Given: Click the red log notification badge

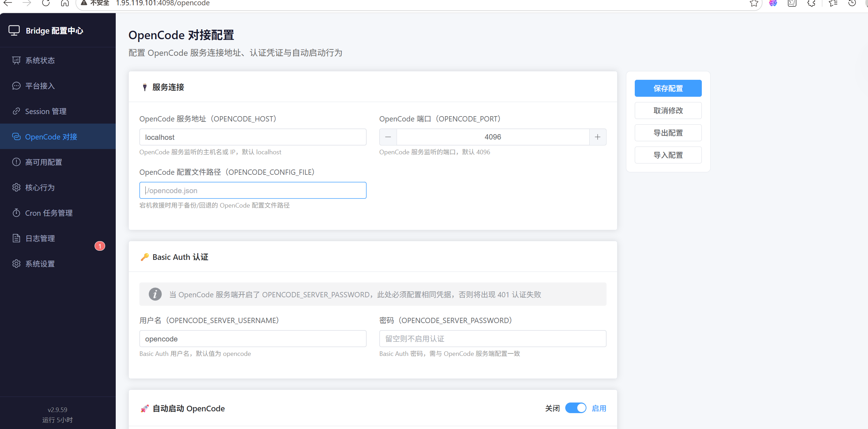Looking at the screenshot, I should pos(100,246).
